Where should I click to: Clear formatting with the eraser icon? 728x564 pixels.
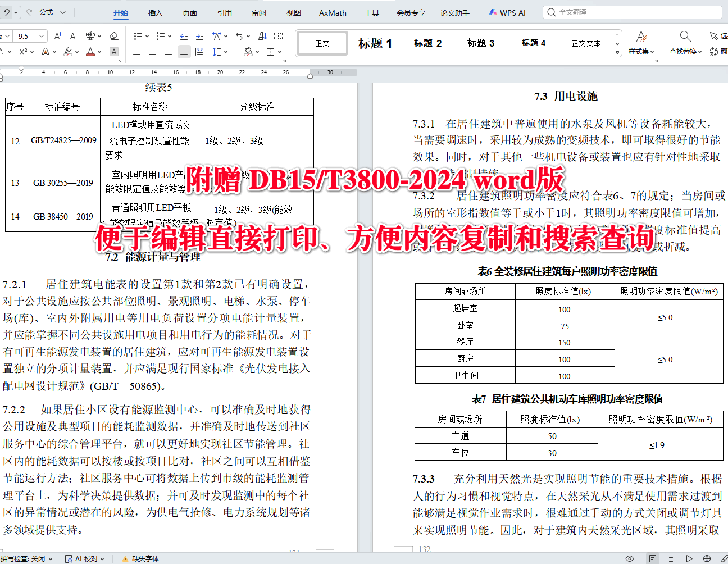pyautogui.click(x=113, y=37)
